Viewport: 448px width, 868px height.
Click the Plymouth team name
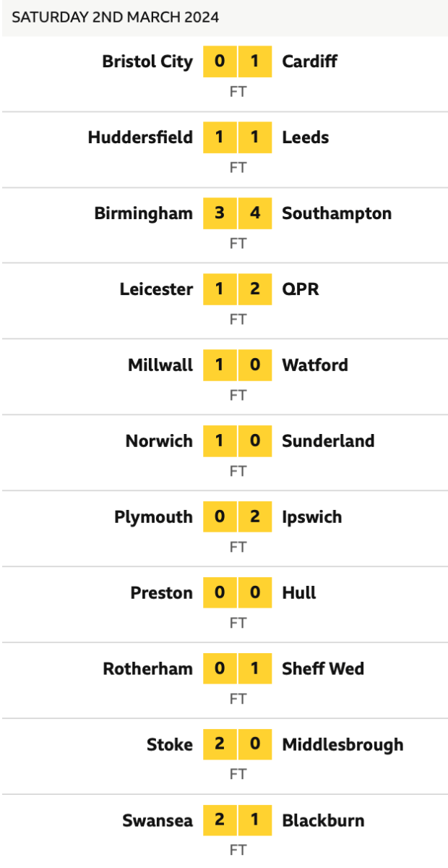point(153,517)
